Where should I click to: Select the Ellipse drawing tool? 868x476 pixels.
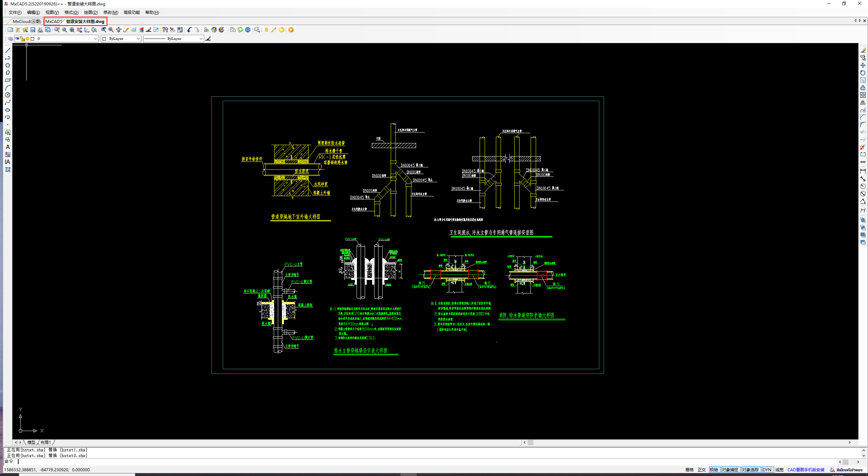(x=8, y=110)
